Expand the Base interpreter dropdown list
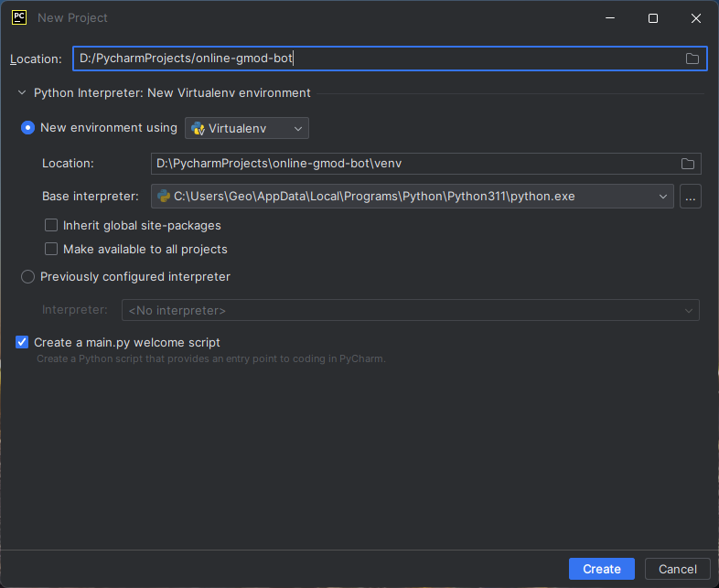 [662, 196]
